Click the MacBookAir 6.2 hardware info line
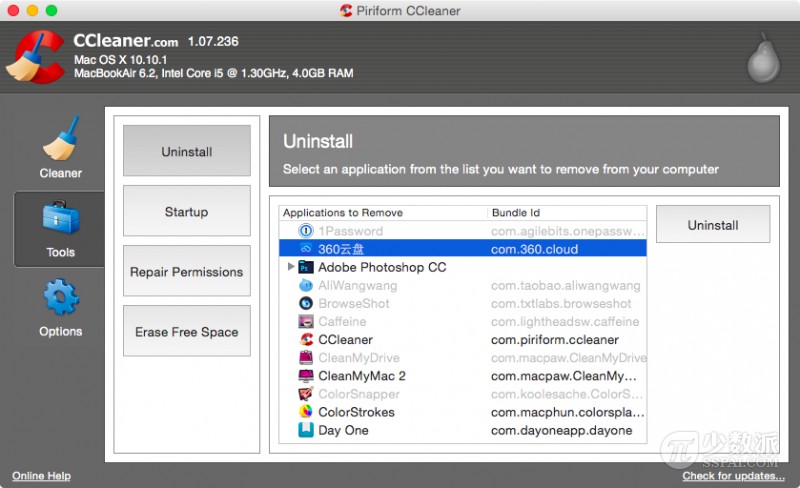The width and height of the screenshot is (800, 488). tap(214, 73)
